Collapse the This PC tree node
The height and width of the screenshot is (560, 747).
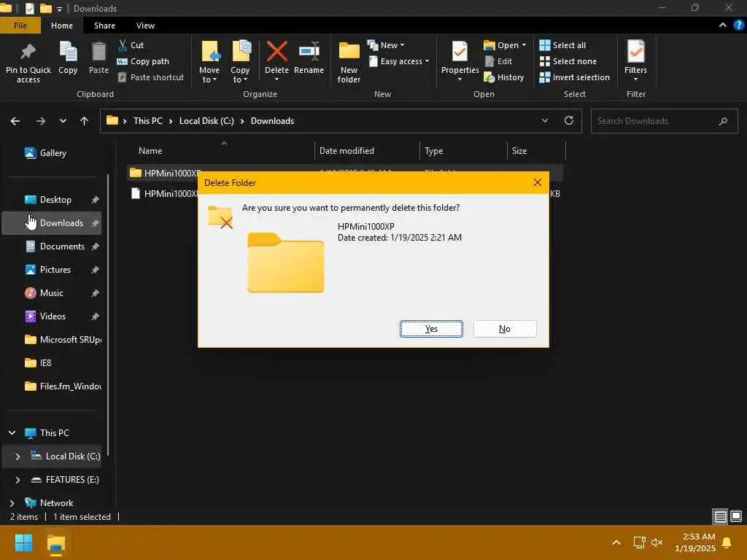(x=12, y=433)
